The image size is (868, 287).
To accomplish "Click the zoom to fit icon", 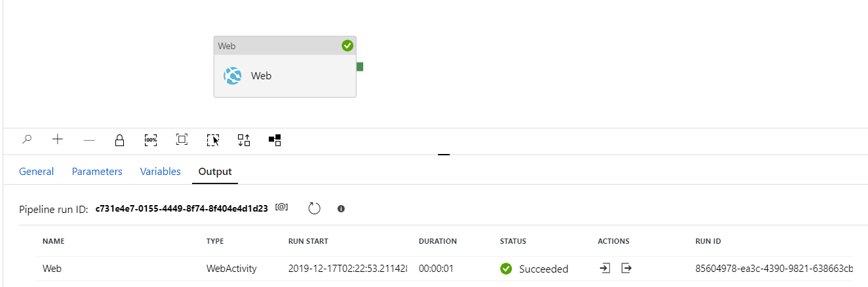I will click(182, 140).
